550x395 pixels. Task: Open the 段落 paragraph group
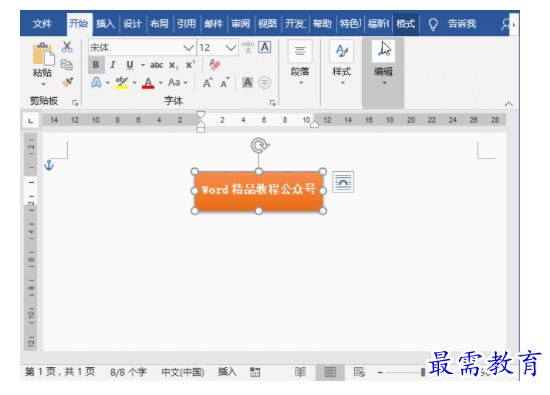300,63
